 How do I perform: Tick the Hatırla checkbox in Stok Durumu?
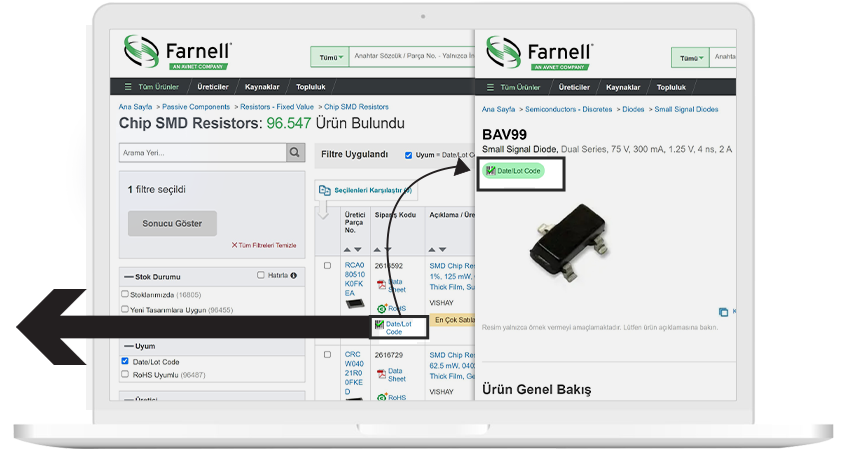tap(261, 275)
